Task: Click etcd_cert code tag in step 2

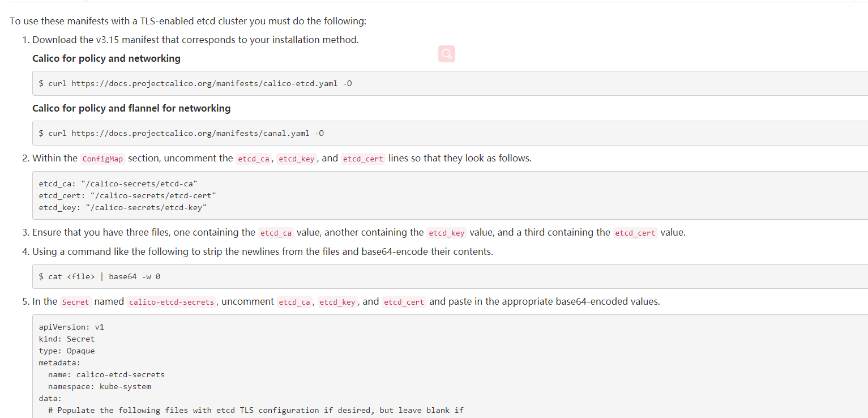Action: [x=363, y=159]
